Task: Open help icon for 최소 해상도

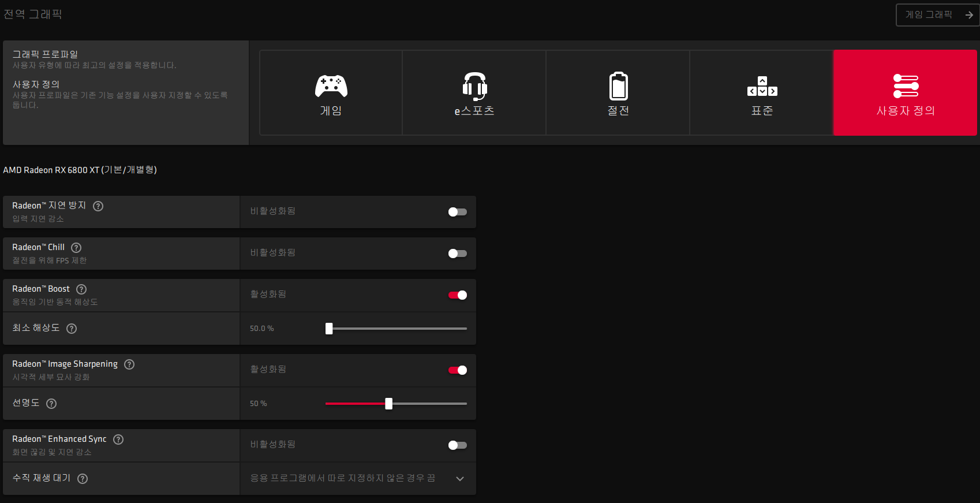Action: (72, 329)
